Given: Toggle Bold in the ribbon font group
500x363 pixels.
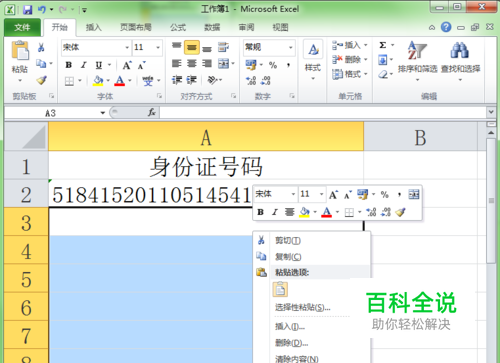Looking at the screenshot, I should tap(69, 65).
